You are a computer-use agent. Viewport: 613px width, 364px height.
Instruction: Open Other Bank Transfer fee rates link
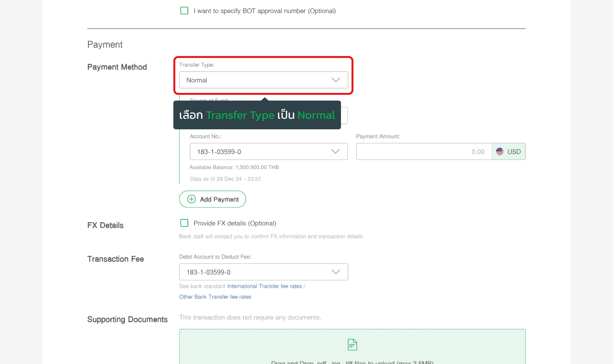[x=215, y=297]
